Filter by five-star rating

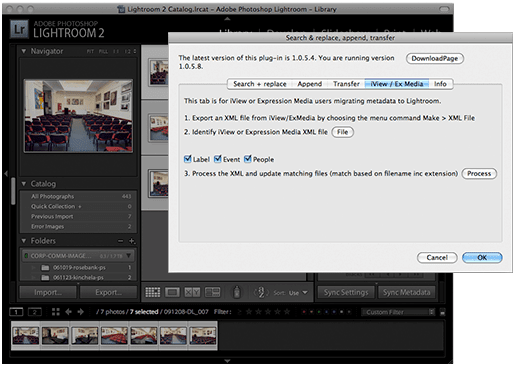287,312
